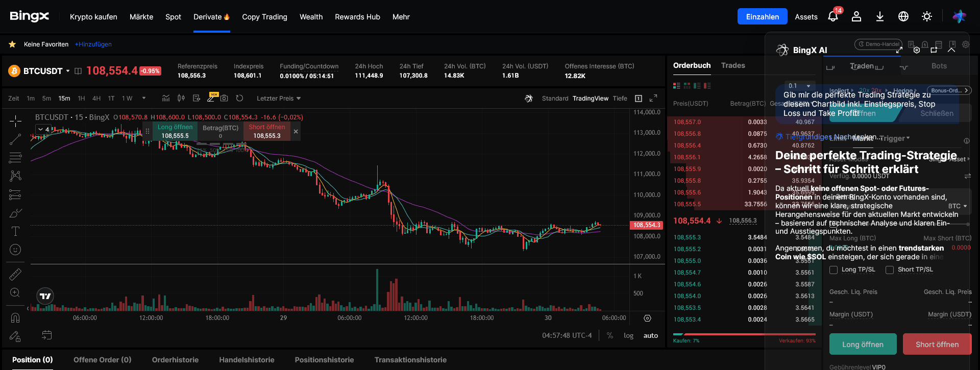The width and height of the screenshot is (980, 370).
Task: Open the emoji icons tool
Action: click(15, 250)
